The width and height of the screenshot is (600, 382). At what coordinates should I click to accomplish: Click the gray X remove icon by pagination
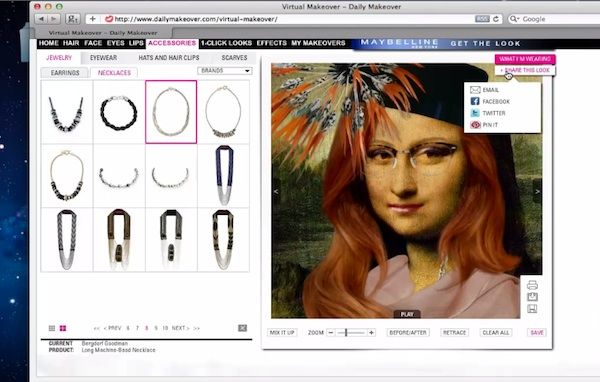point(243,328)
